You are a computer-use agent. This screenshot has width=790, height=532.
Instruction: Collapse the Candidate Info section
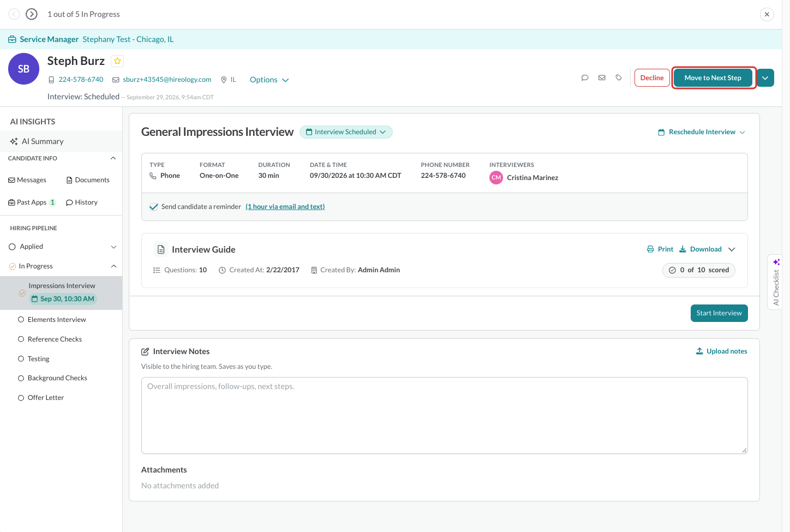coord(113,158)
